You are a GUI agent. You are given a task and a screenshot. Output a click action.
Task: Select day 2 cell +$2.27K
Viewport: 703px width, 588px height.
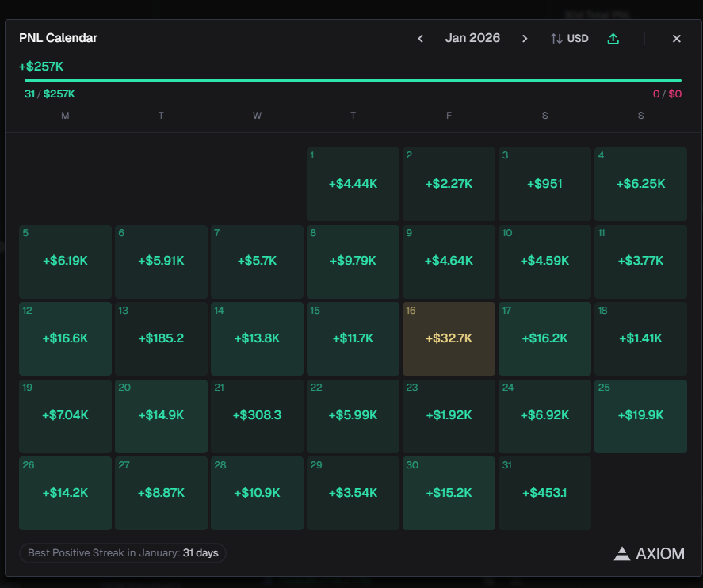[x=449, y=184]
